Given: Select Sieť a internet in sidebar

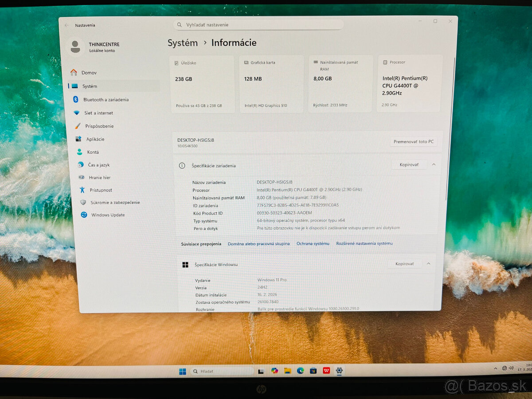Looking at the screenshot, I should 100,113.
